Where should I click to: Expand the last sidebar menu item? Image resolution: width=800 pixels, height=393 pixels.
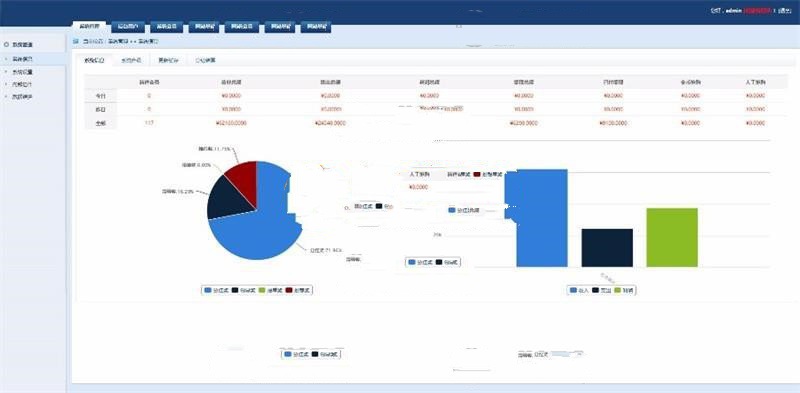(x=33, y=96)
